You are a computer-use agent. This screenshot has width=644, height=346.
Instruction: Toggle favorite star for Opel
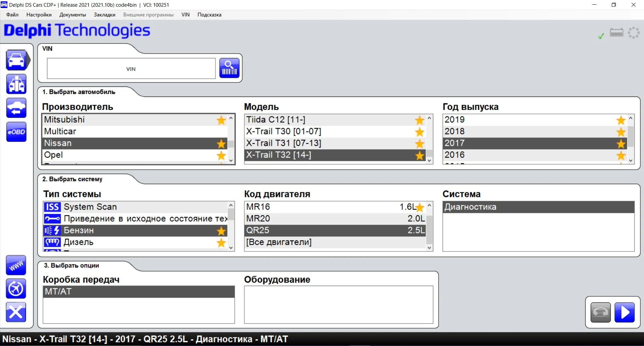221,155
